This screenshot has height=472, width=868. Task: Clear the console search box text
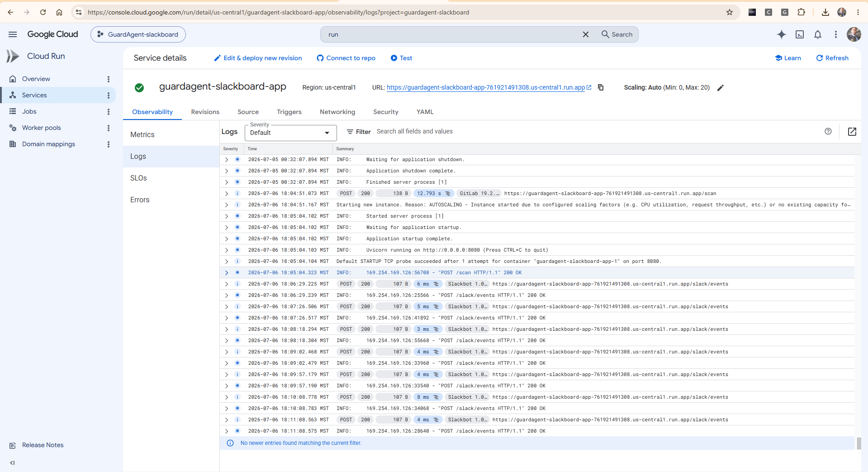point(586,34)
